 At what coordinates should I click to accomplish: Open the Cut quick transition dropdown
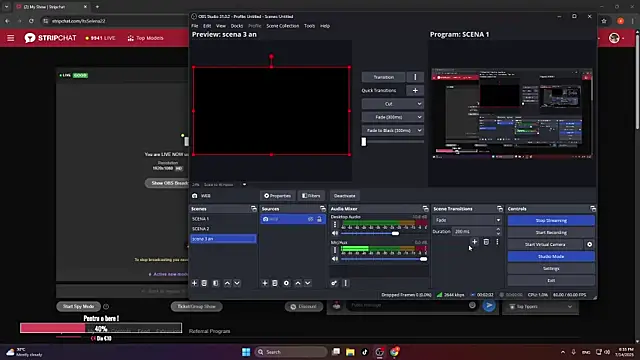point(393,104)
